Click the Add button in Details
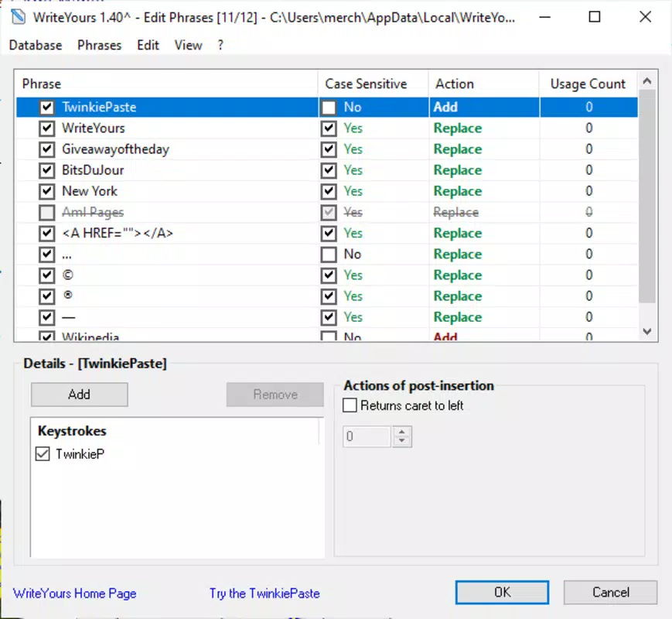The width and height of the screenshot is (672, 619). (80, 394)
